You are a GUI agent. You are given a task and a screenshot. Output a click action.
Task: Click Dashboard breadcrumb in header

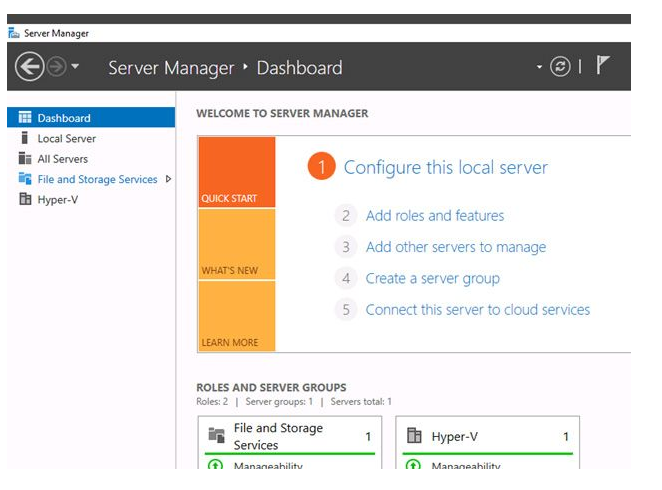click(x=299, y=68)
